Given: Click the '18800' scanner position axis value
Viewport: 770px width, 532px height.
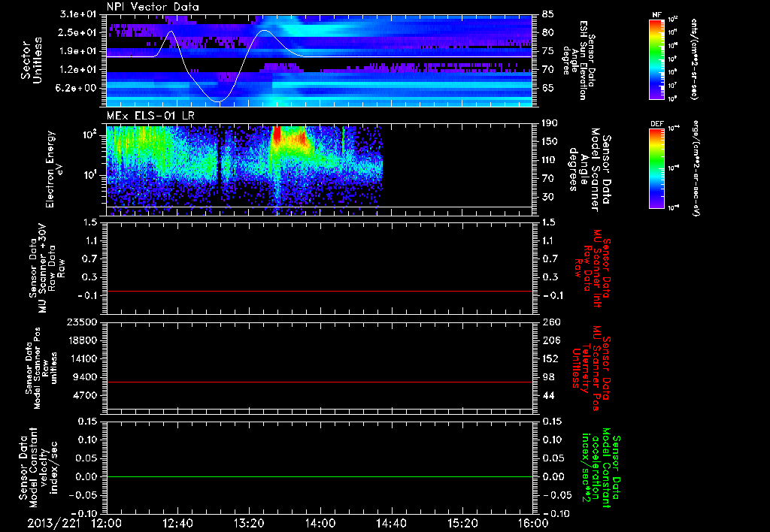Looking at the screenshot, I should click(x=82, y=340).
